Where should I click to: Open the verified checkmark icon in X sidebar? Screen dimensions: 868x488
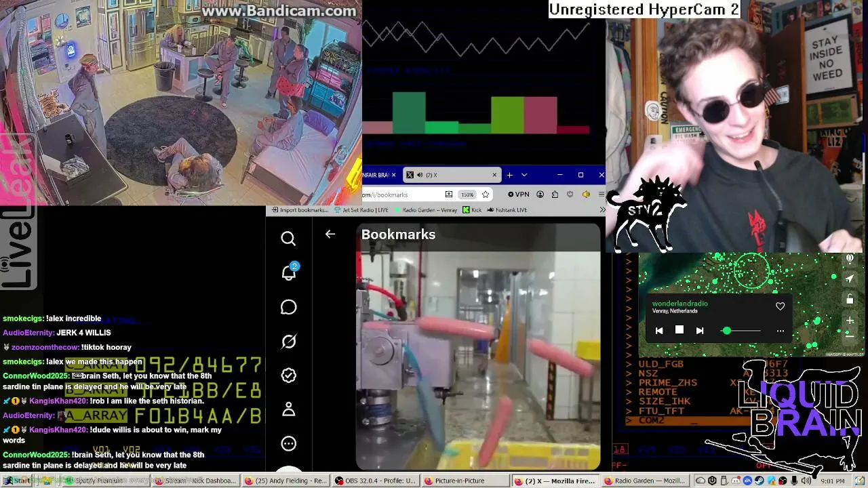click(x=288, y=375)
